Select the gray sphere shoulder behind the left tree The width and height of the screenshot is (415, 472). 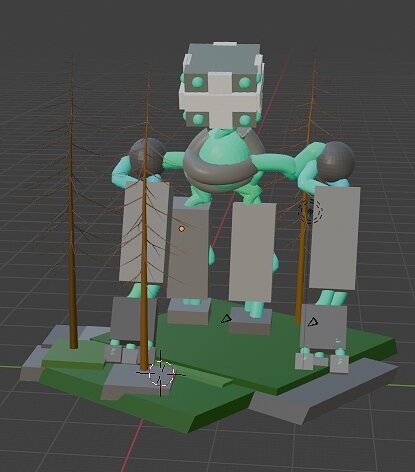[x=148, y=156]
